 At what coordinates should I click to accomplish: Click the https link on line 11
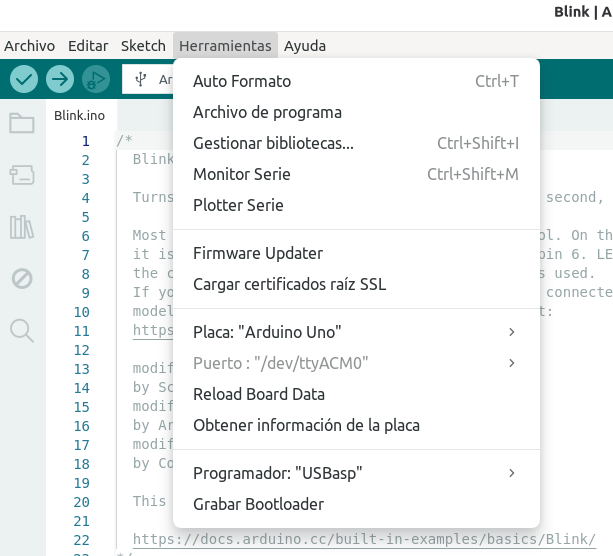(x=153, y=330)
